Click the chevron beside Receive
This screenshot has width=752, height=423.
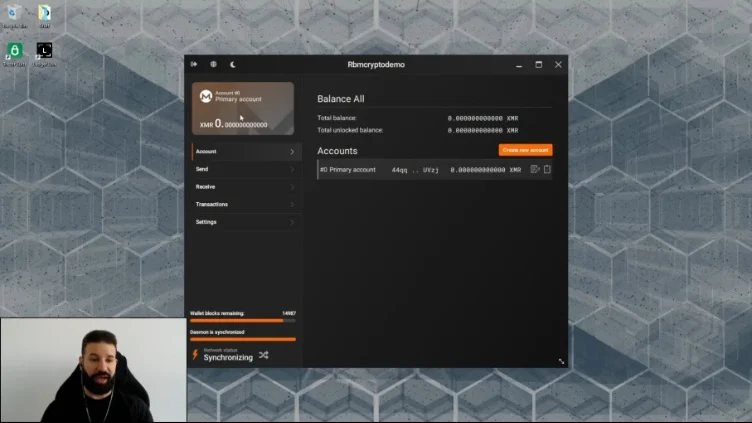point(292,187)
